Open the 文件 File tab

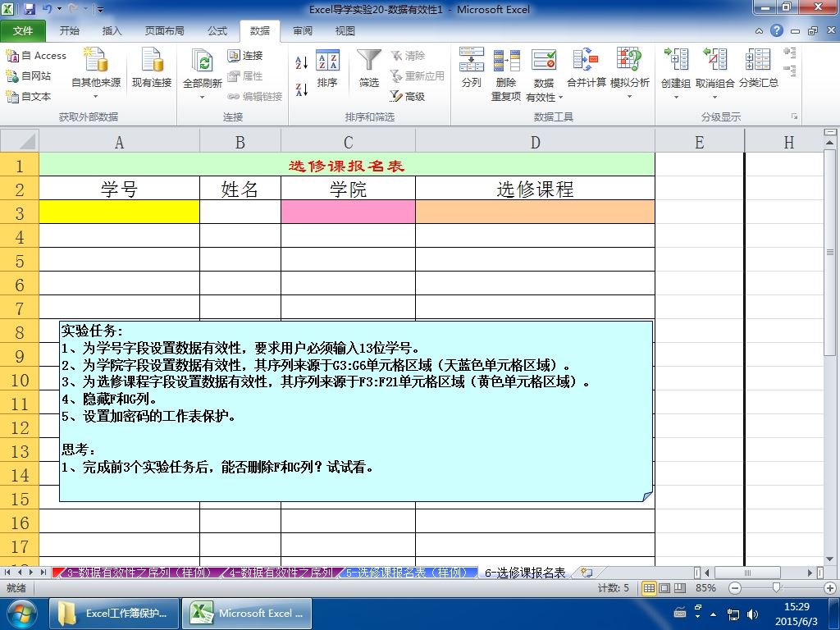tap(22, 31)
